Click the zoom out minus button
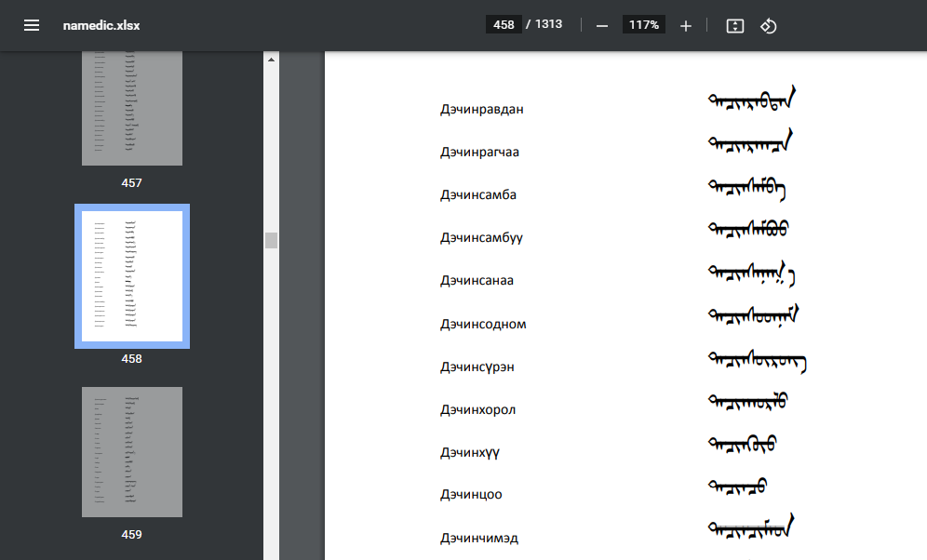927x560 pixels. pyautogui.click(x=602, y=25)
